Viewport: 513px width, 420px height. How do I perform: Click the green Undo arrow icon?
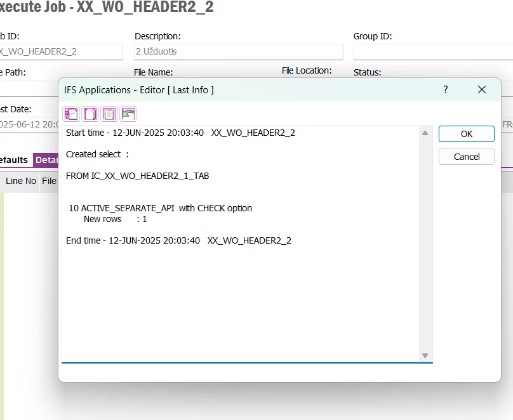click(x=128, y=114)
